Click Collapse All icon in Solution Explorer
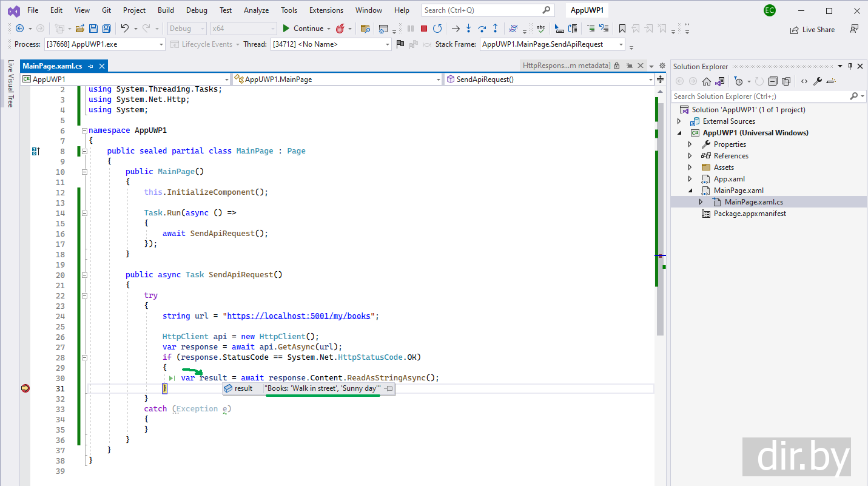This screenshot has width=868, height=486. tap(773, 81)
